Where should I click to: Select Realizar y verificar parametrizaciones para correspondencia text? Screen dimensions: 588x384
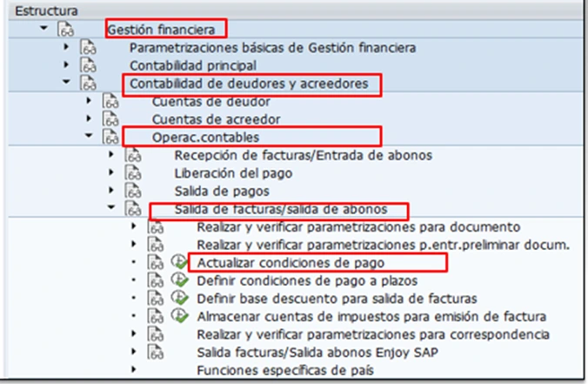373,334
